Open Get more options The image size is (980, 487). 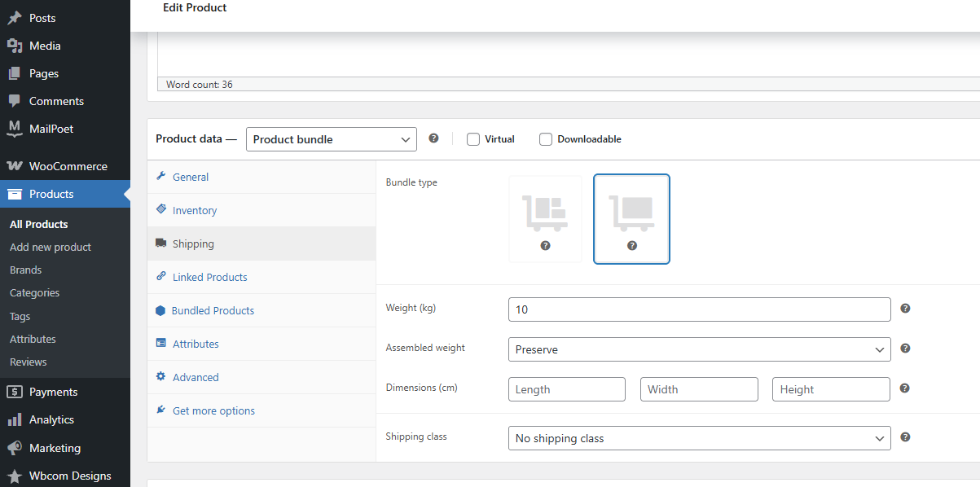click(213, 410)
